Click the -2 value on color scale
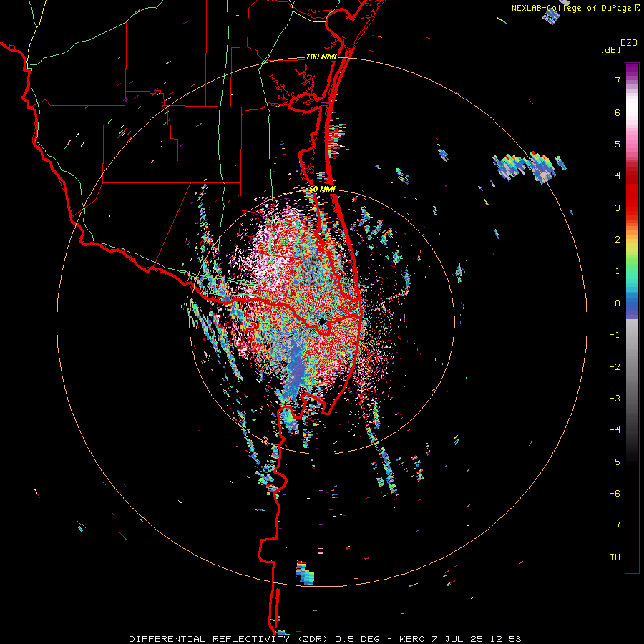 pyautogui.click(x=615, y=367)
